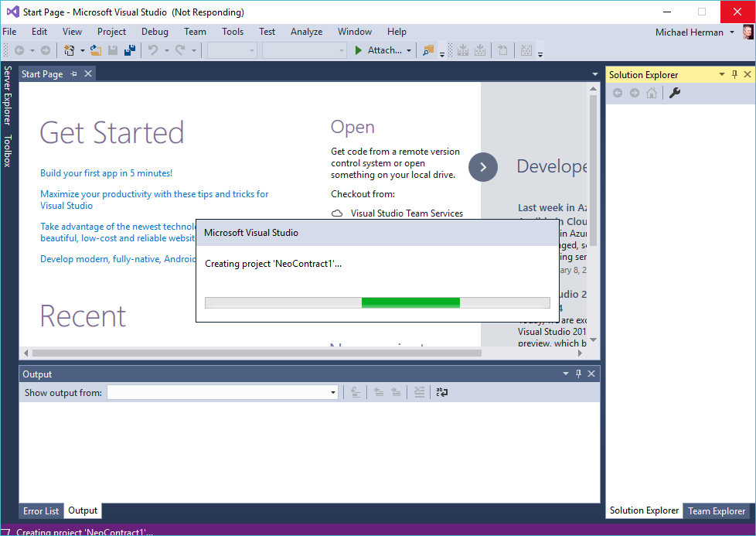Viewport: 756px width, 536px height.
Task: Click the Solution Explorer wrench properties icon
Action: click(x=675, y=93)
